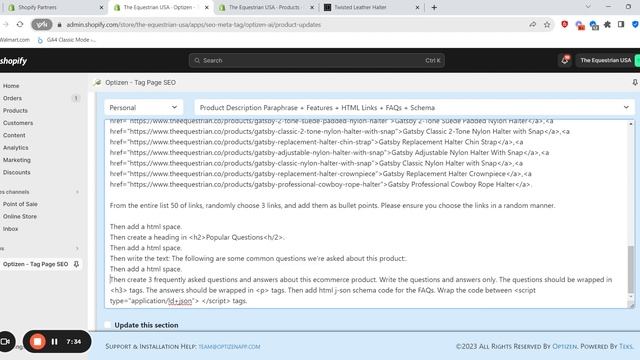Screen dimensions: 640x360
Task: Click the VPN badge in address bar
Action: tap(42, 24)
